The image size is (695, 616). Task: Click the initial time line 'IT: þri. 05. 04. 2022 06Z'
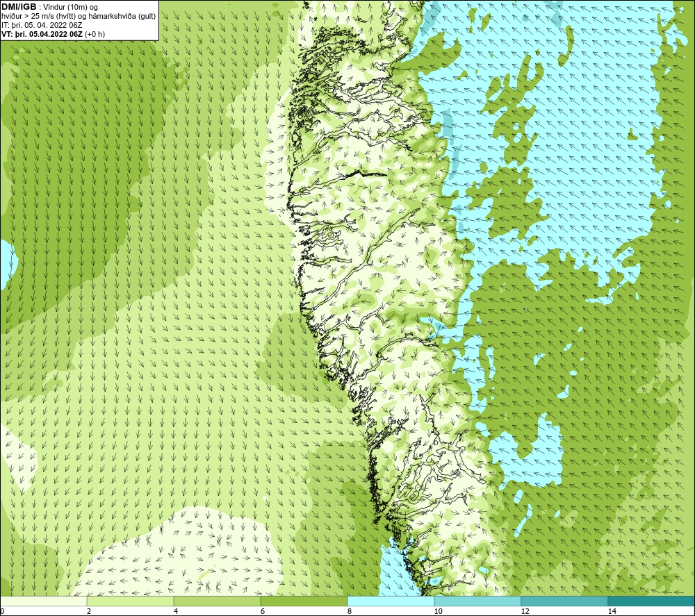(42, 25)
